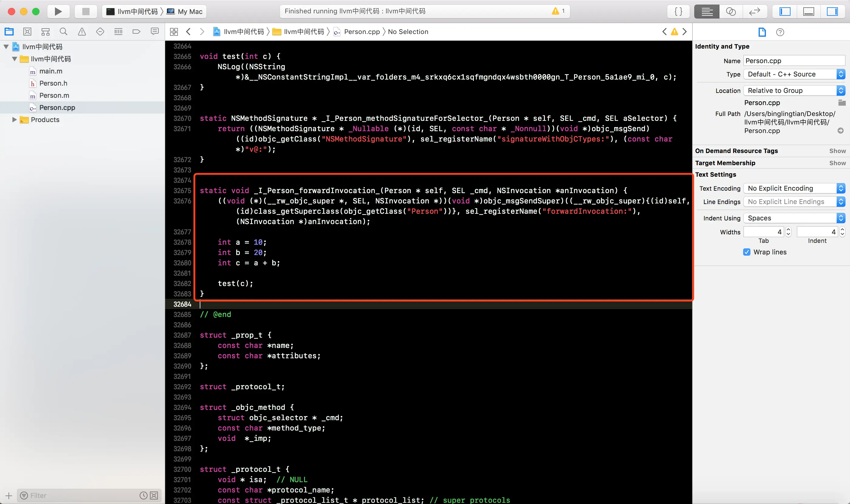Click the Run (play) button
Screen dimensions: 850x504
[x=58, y=12]
